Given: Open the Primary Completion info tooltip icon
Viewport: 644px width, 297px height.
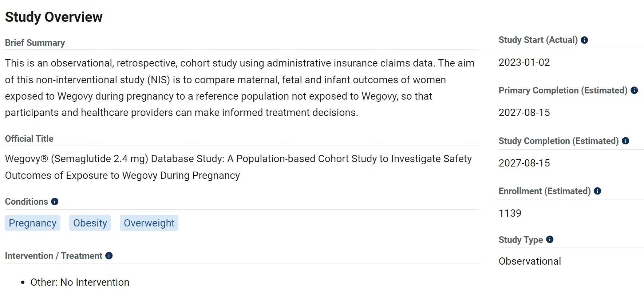Looking at the screenshot, I should point(634,91).
